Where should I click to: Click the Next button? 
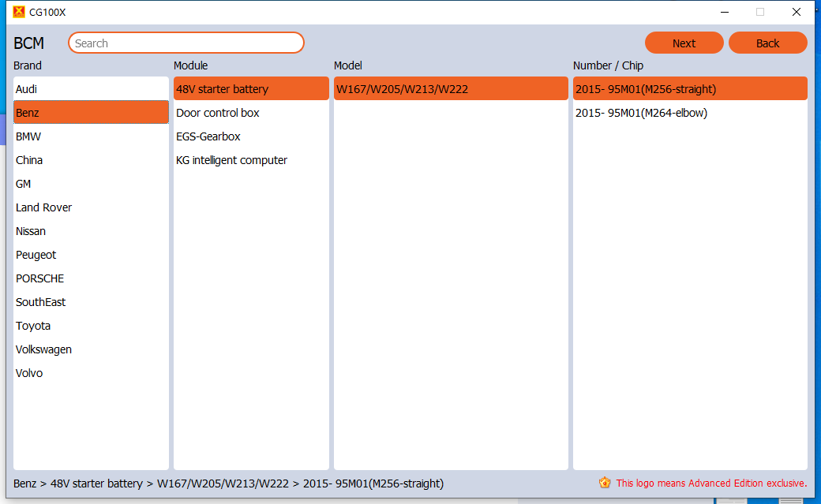point(684,43)
